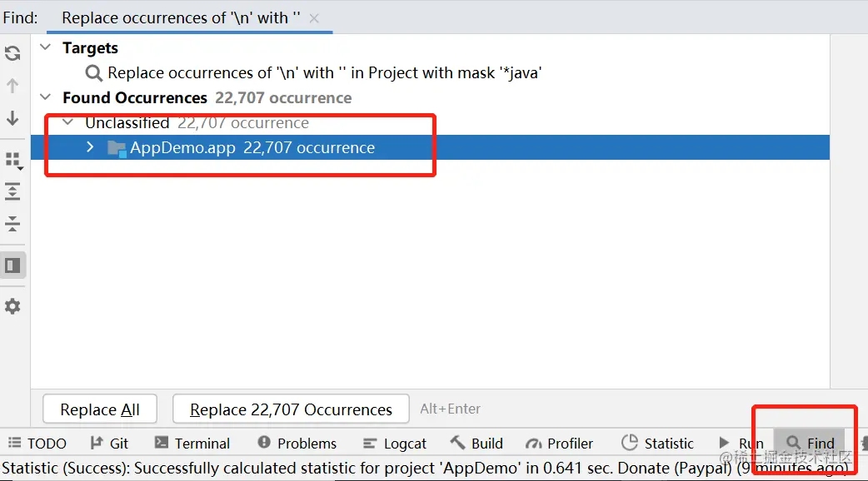Viewport: 868px width, 481px height.
Task: Open the Find panel settings gear
Action: [x=12, y=306]
